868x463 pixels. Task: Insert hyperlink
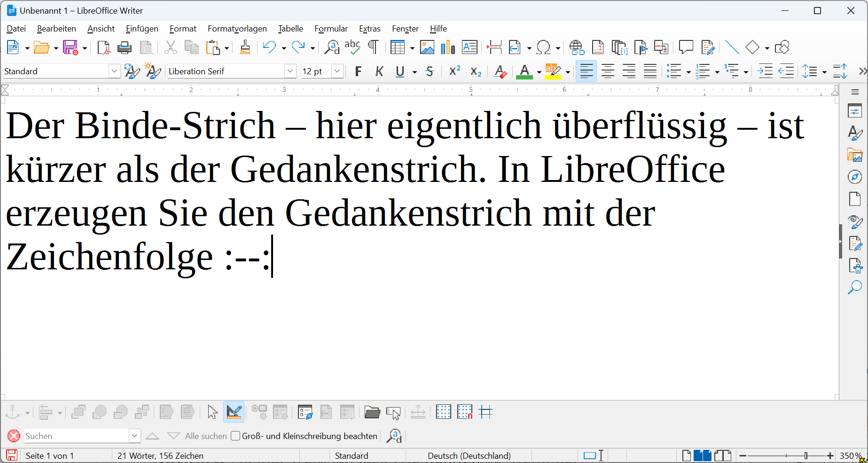[577, 47]
